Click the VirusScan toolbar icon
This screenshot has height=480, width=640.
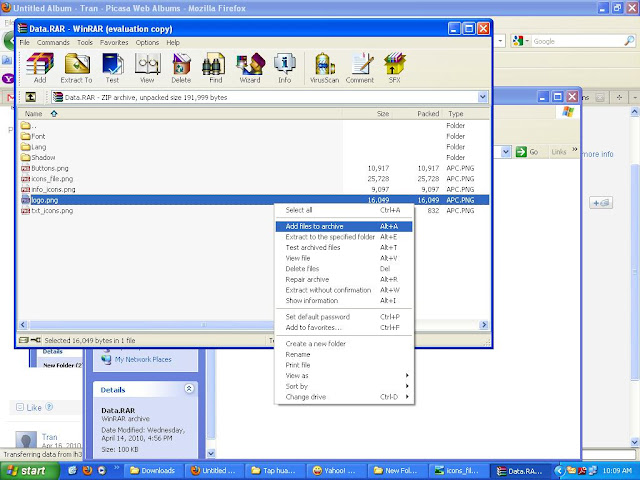pos(324,66)
